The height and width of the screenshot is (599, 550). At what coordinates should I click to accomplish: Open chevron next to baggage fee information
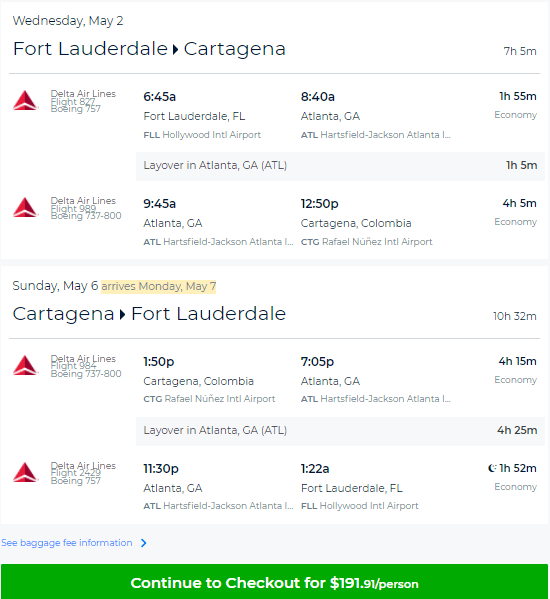(x=144, y=543)
